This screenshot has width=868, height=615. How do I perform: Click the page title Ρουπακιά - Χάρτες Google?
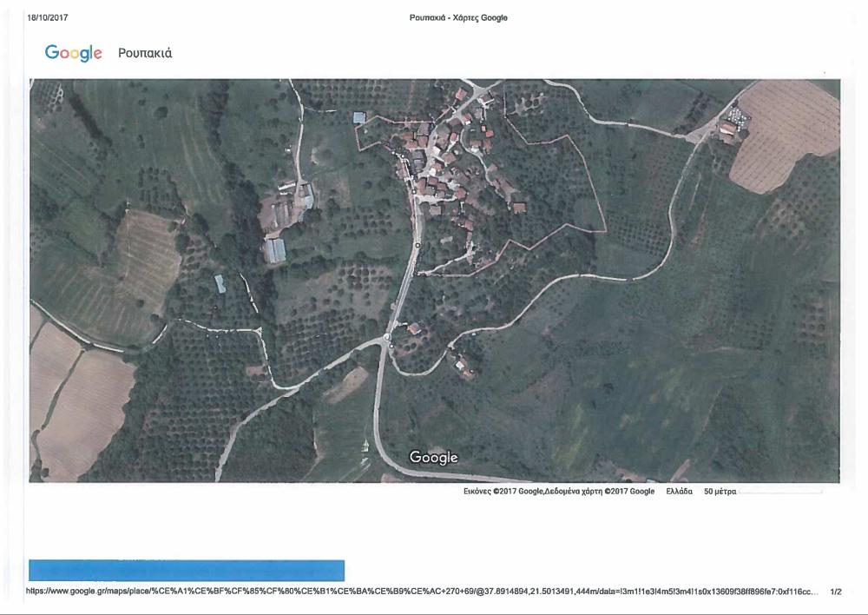coord(458,18)
